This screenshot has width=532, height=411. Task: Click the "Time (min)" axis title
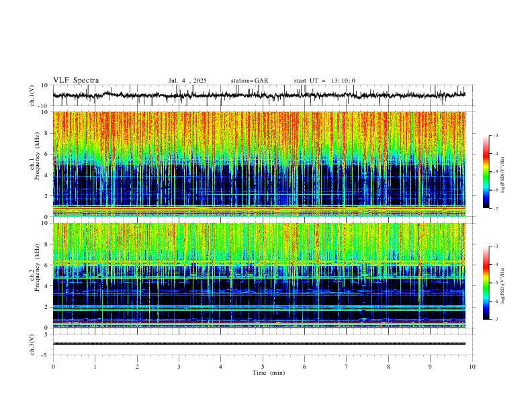click(x=269, y=373)
